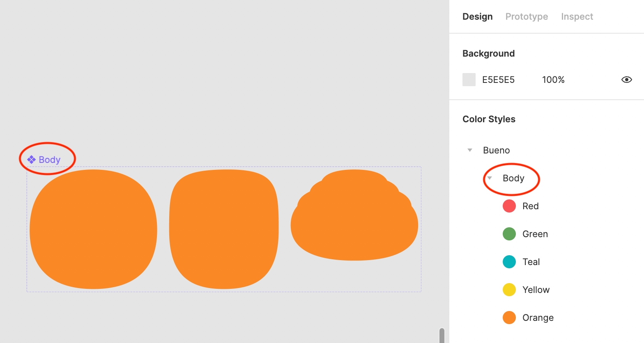Switch to the Design tab
This screenshot has width=644, height=343.
(x=477, y=16)
